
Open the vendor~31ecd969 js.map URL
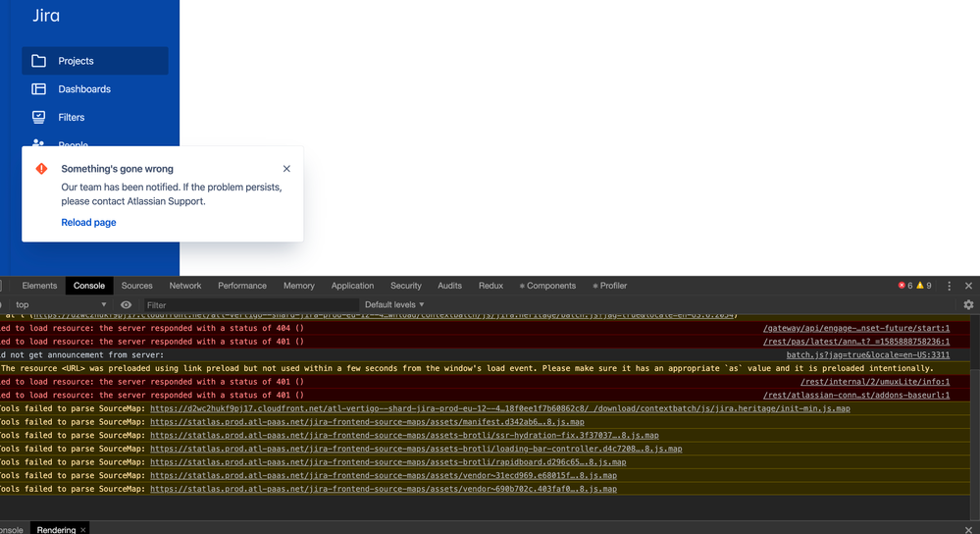384,476
